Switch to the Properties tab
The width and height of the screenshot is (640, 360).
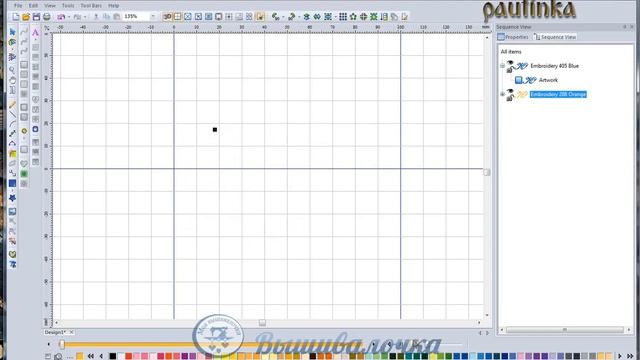513,37
